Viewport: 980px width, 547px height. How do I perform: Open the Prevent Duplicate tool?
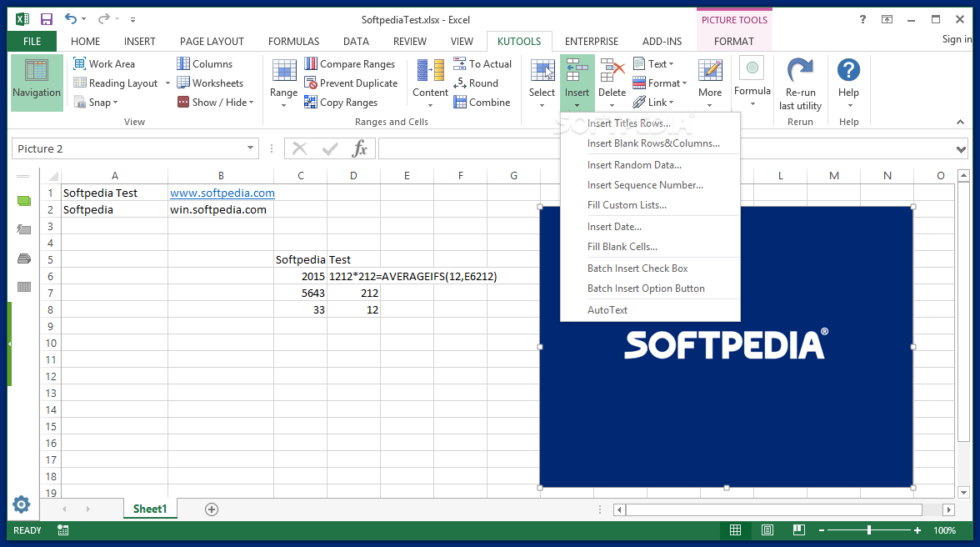352,83
